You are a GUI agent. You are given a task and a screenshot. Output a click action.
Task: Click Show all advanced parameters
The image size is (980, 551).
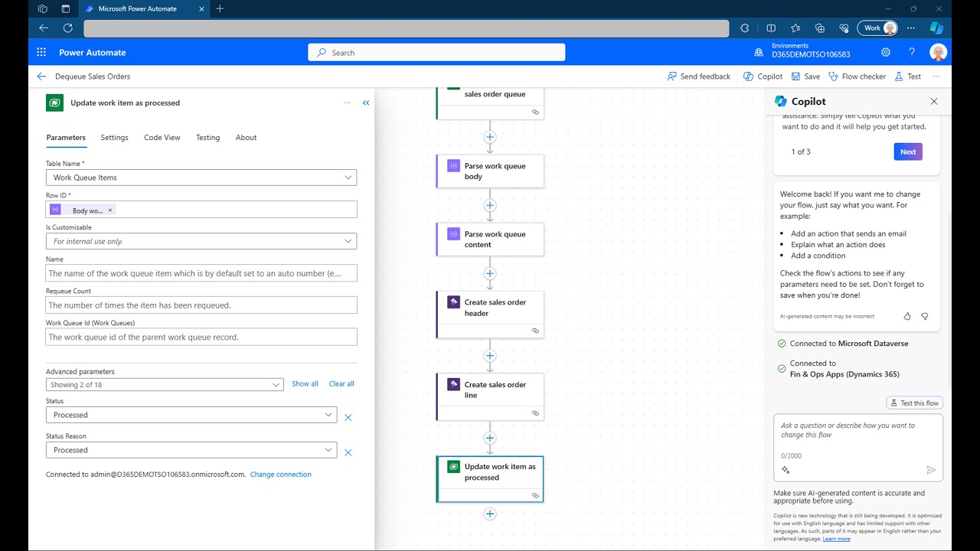[305, 384]
